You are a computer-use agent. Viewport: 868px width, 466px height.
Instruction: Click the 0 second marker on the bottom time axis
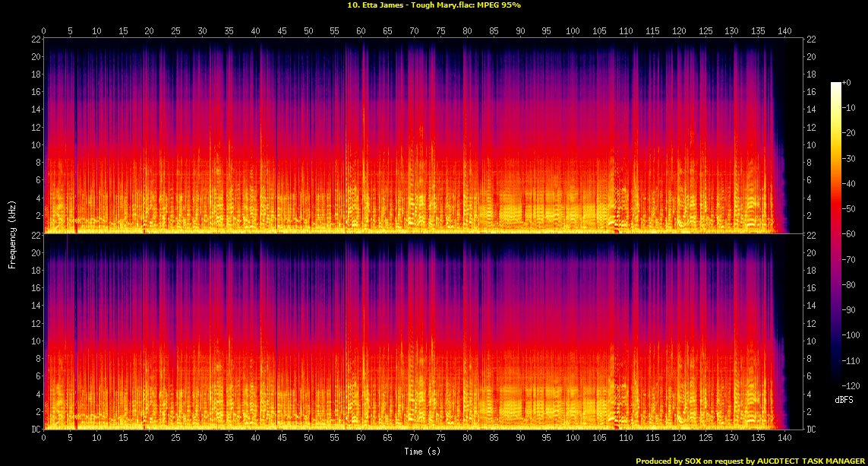pyautogui.click(x=44, y=439)
